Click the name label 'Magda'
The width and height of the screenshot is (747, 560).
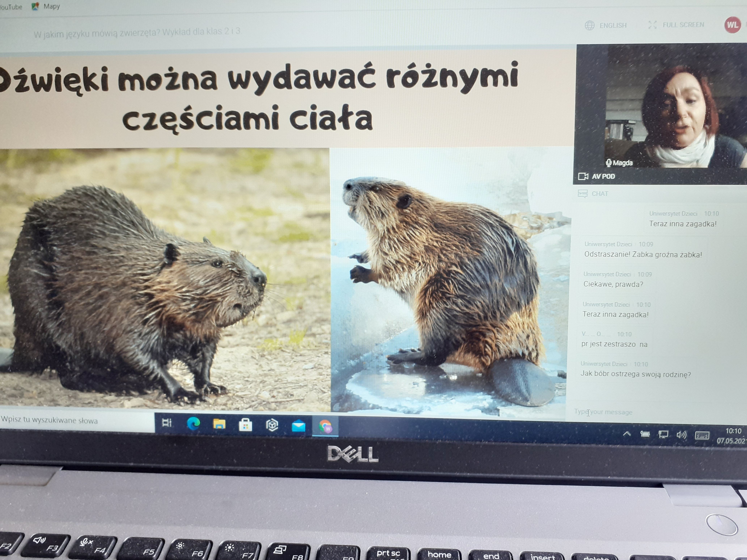pos(622,163)
